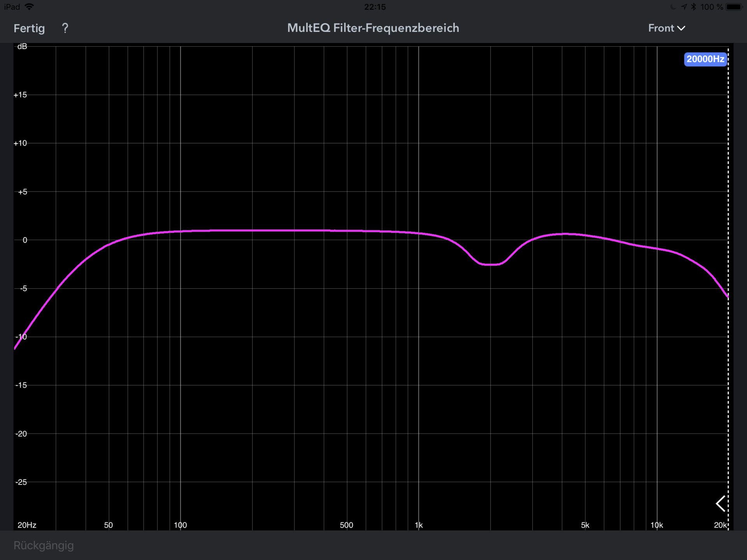Click the 500 frequency axis label

[x=346, y=525]
